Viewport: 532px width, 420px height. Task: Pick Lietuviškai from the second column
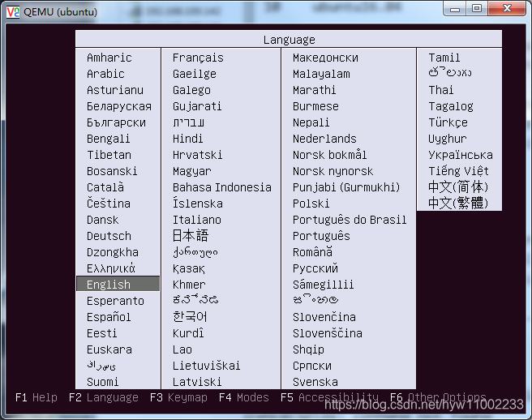pyautogui.click(x=206, y=366)
